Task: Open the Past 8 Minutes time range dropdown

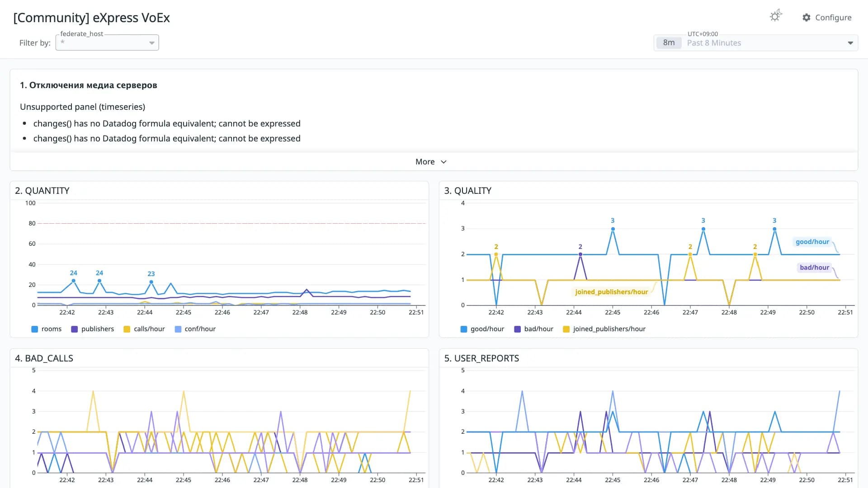Action: pyautogui.click(x=755, y=43)
